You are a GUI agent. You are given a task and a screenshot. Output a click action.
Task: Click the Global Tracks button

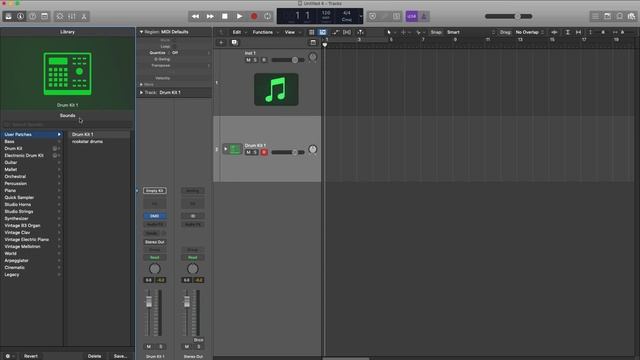point(313,42)
